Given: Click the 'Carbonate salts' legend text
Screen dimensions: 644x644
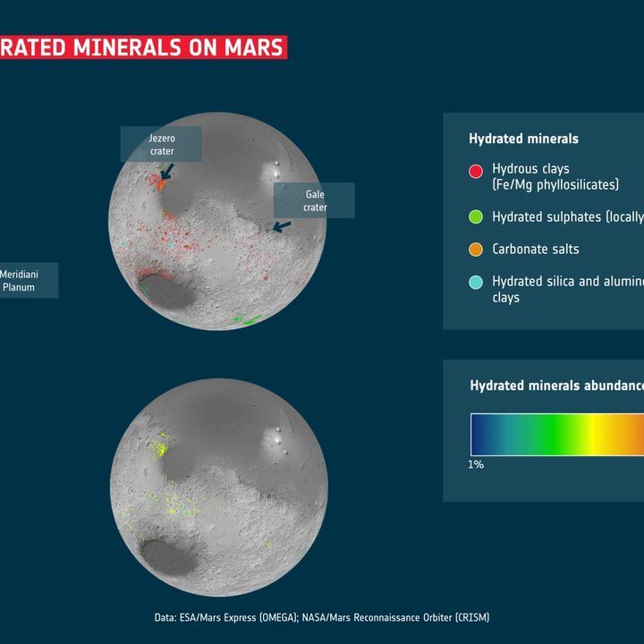Looking at the screenshot, I should 536,249.
